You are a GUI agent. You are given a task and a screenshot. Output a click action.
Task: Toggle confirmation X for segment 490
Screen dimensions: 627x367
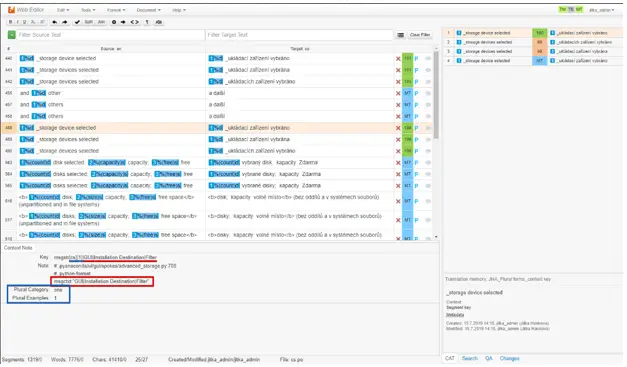click(398, 152)
